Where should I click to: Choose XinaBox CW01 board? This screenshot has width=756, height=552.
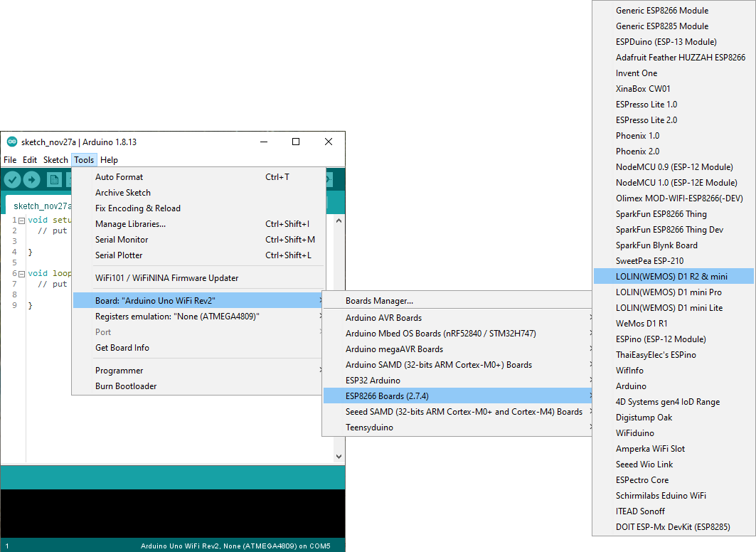pos(674,89)
